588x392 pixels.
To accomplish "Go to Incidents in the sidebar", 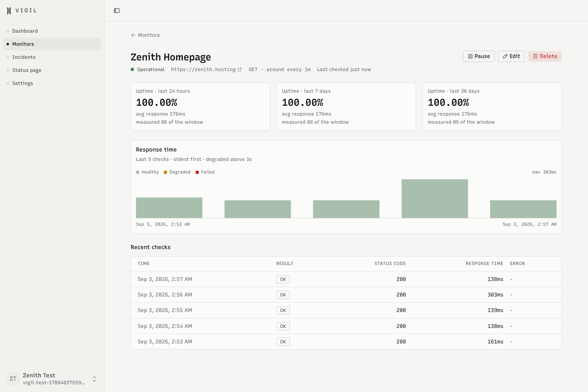I will pyautogui.click(x=52, y=57).
